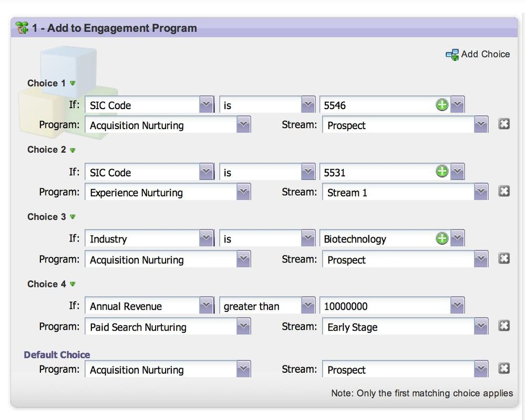Open the Experience Nurturing program dropdown
Viewport: 525px width, 420px height.
(243, 192)
